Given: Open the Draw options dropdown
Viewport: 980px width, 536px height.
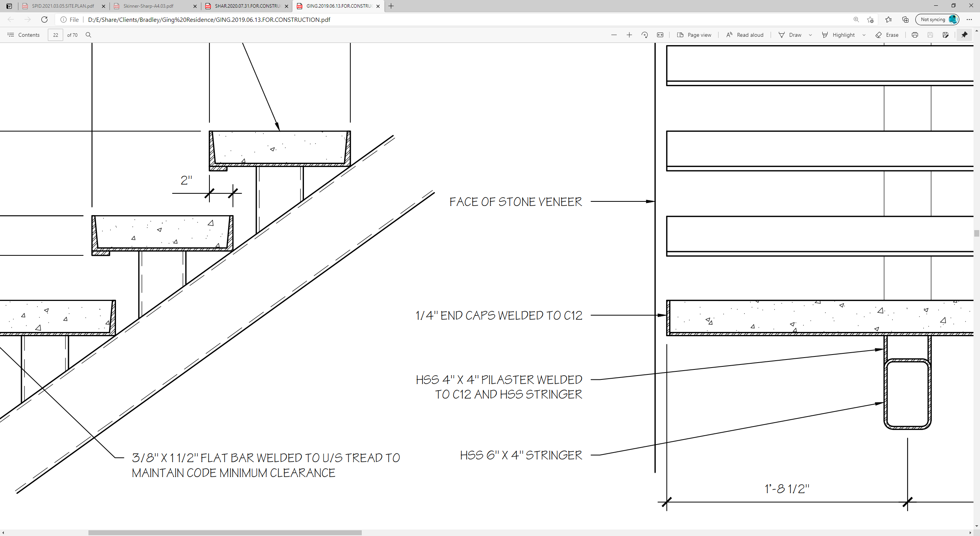Looking at the screenshot, I should pyautogui.click(x=810, y=35).
